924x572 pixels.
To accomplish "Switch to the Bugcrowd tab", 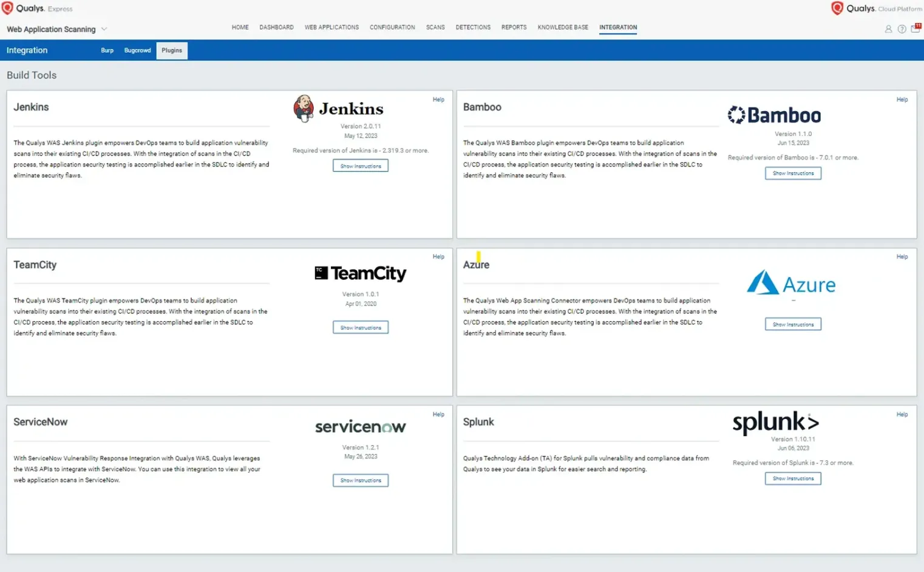I will tap(138, 50).
